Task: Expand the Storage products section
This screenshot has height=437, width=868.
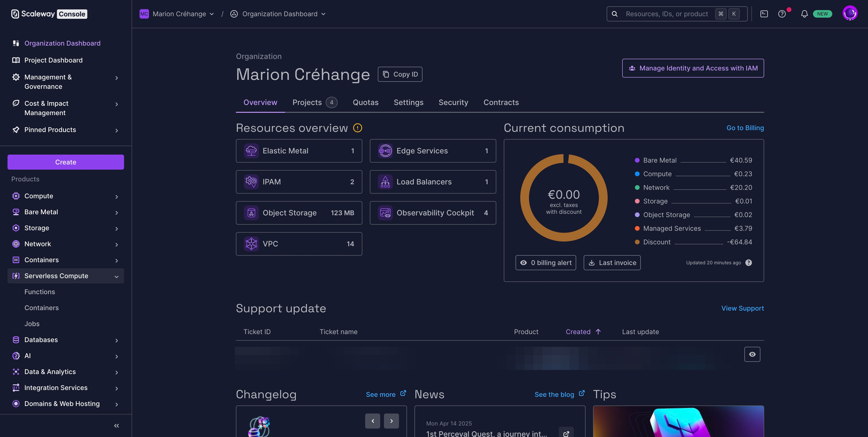Action: pyautogui.click(x=66, y=228)
